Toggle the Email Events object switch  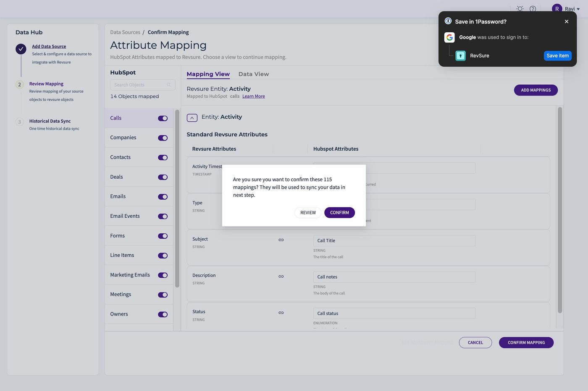point(163,216)
